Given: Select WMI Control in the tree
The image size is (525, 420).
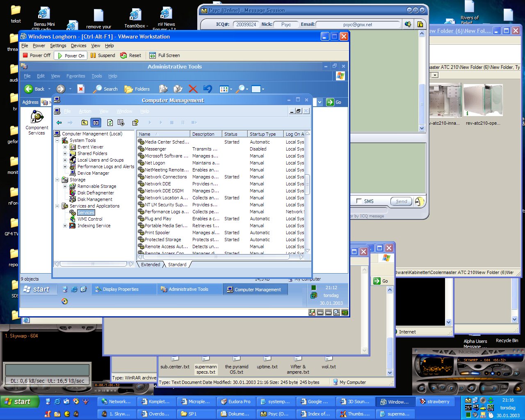Looking at the screenshot, I should pos(90,219).
